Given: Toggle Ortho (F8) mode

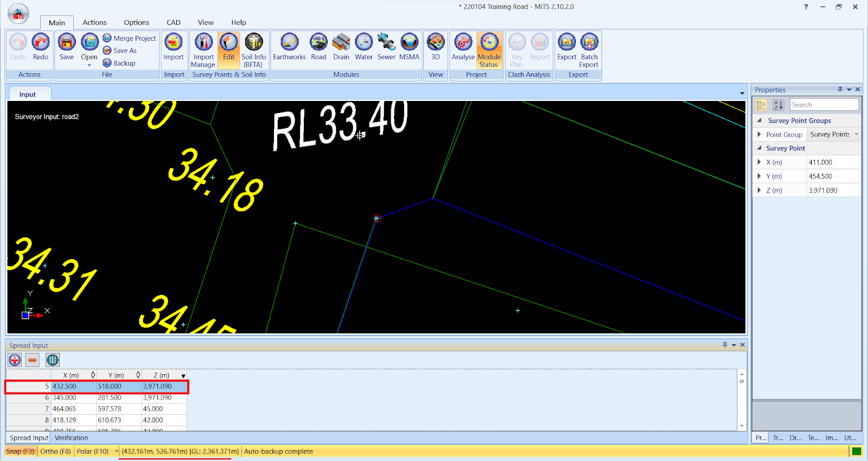Looking at the screenshot, I should [55, 451].
